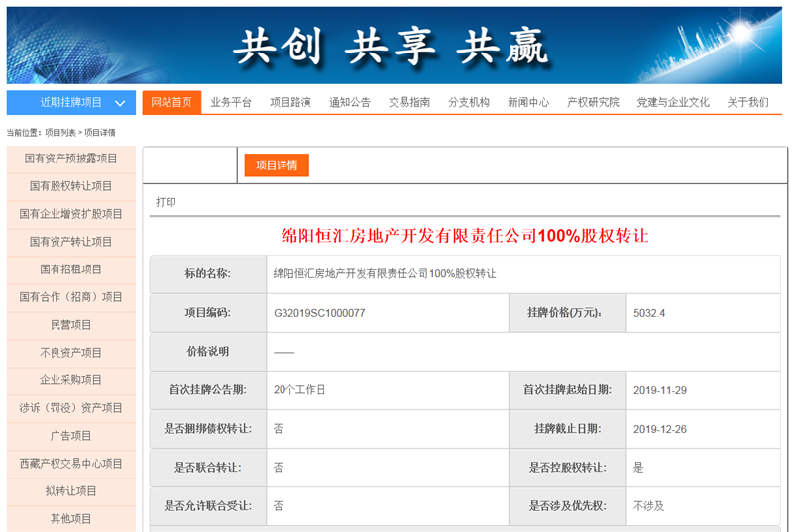Screen dimensions: 793x532
Task: Choose 国有企业增资扩股项目 sidebar entry
Action: (x=70, y=214)
